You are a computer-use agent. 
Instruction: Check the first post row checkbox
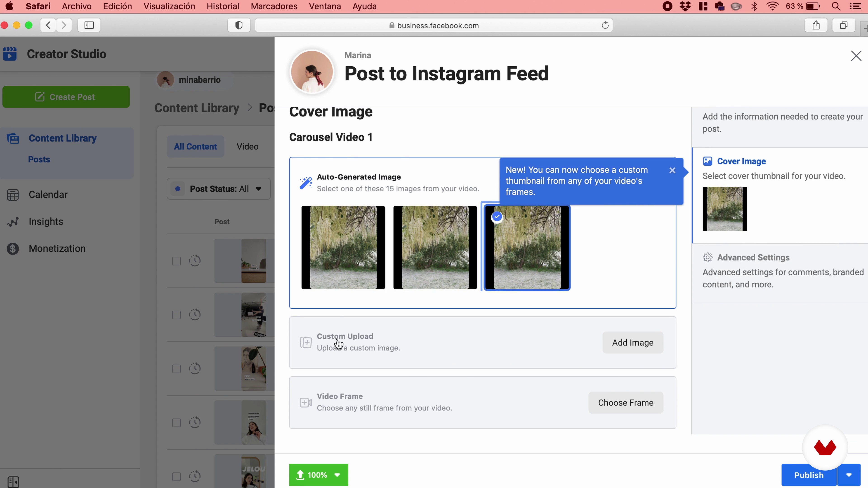coord(176,261)
